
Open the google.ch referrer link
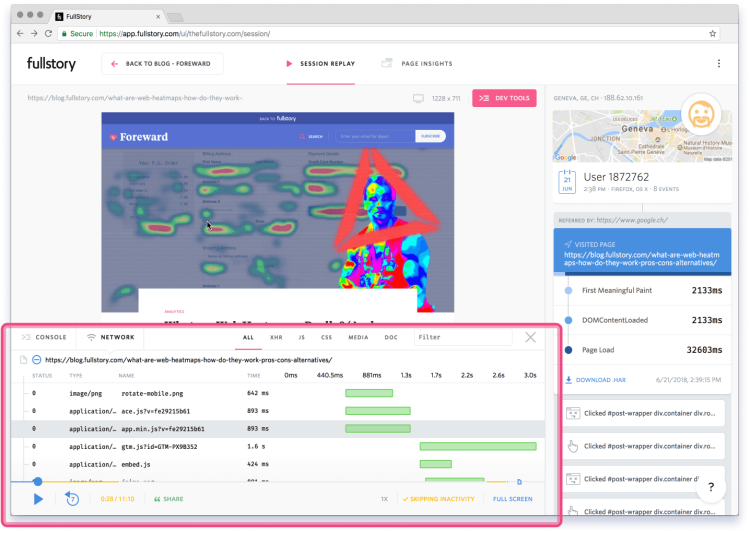[x=632, y=220]
